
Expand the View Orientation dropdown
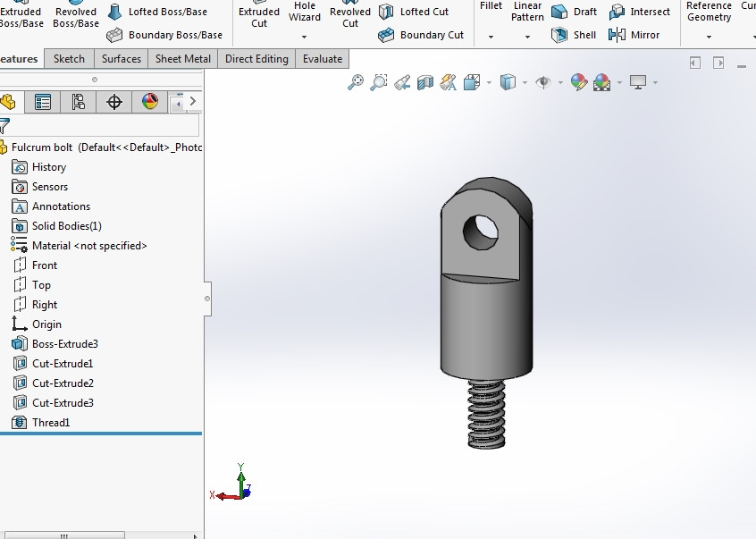[489, 82]
